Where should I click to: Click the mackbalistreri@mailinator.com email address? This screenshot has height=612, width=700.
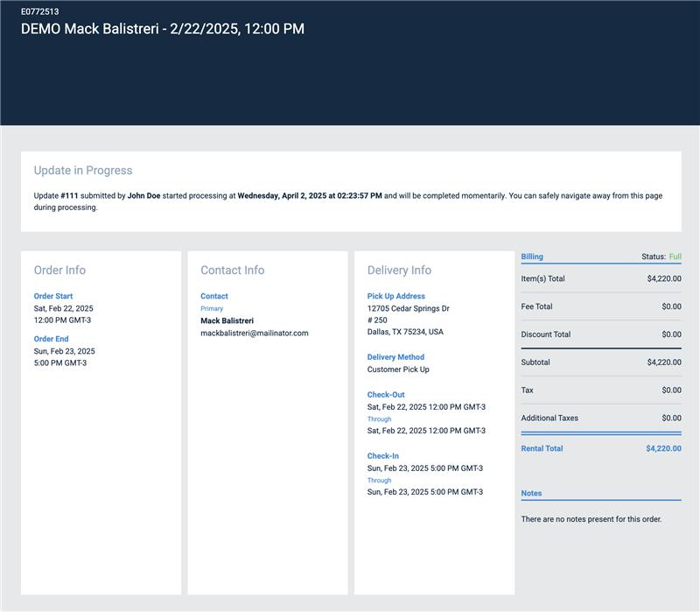[255, 333]
